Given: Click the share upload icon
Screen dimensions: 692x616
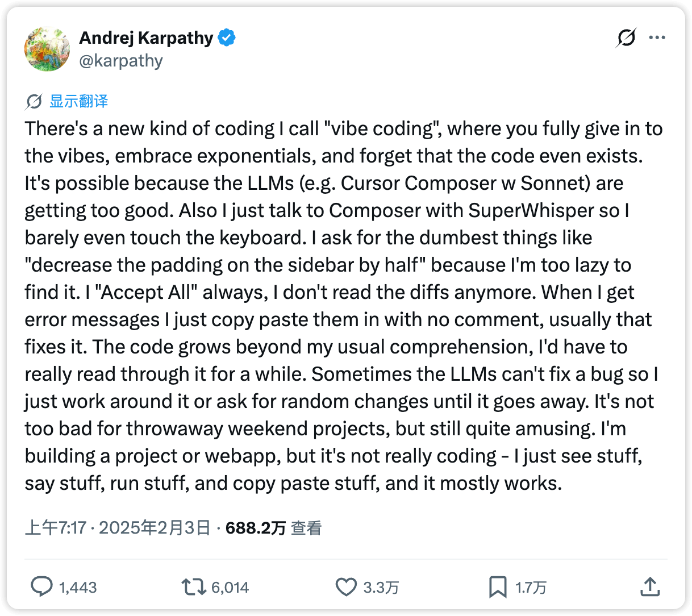Looking at the screenshot, I should click(x=650, y=587).
